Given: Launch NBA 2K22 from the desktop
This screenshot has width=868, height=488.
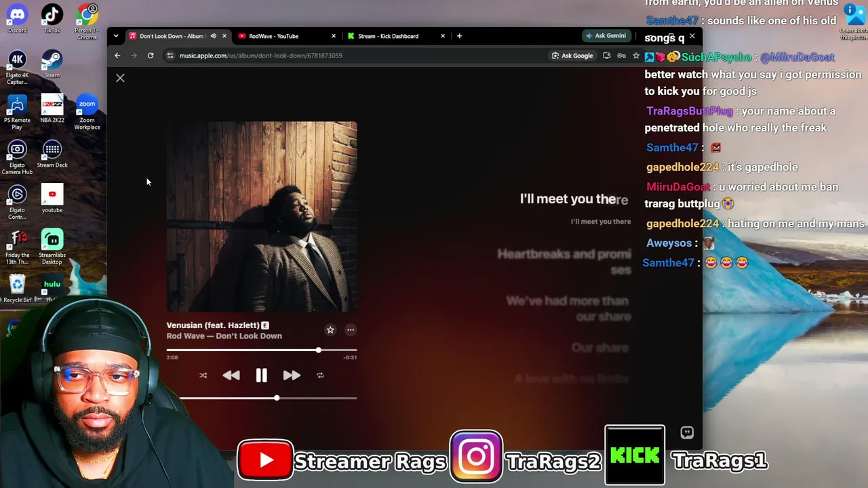Looking at the screenshot, I should (x=52, y=108).
